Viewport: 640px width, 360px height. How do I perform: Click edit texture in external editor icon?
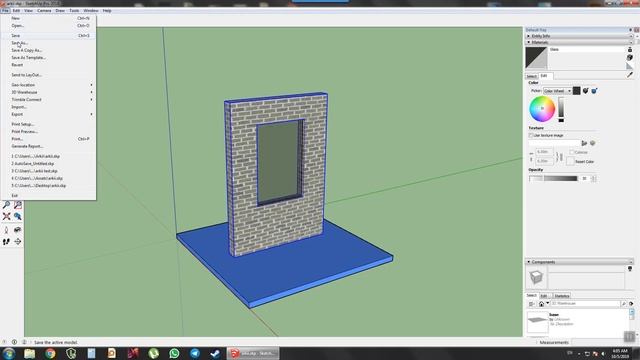pos(593,143)
